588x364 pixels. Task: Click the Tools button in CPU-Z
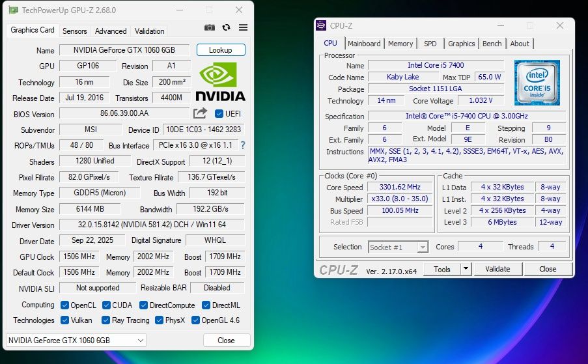click(x=442, y=269)
